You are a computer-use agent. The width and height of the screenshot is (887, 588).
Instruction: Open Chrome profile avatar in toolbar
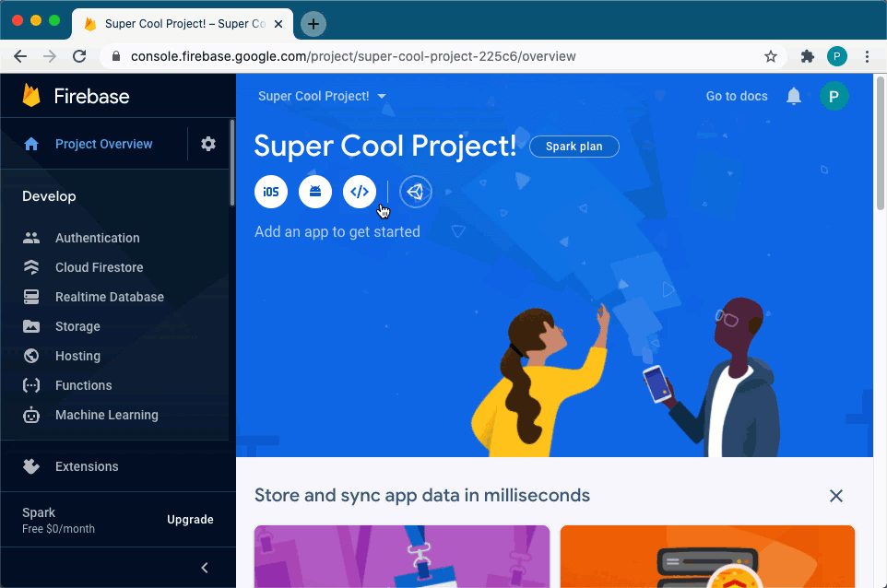point(836,56)
